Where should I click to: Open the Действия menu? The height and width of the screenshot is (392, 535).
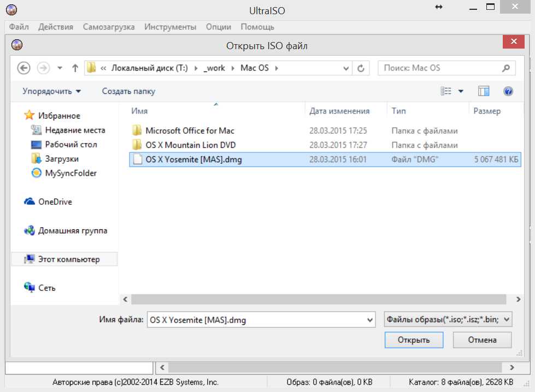click(56, 27)
